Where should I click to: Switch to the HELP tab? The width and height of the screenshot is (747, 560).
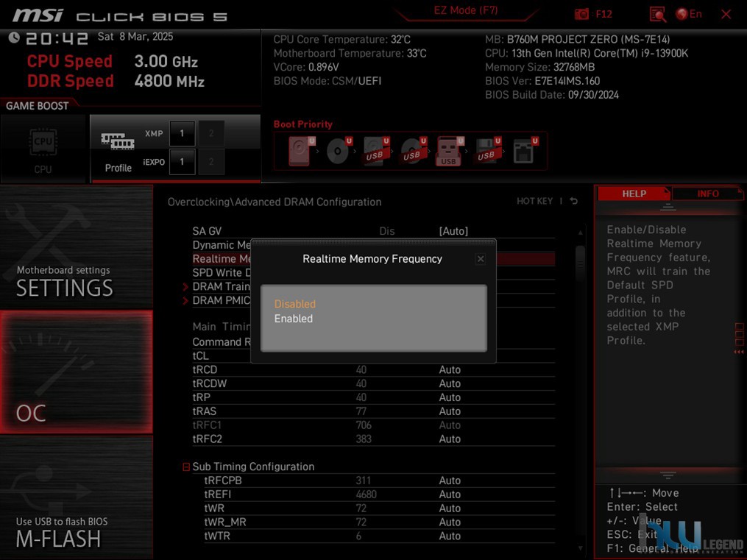coord(634,194)
